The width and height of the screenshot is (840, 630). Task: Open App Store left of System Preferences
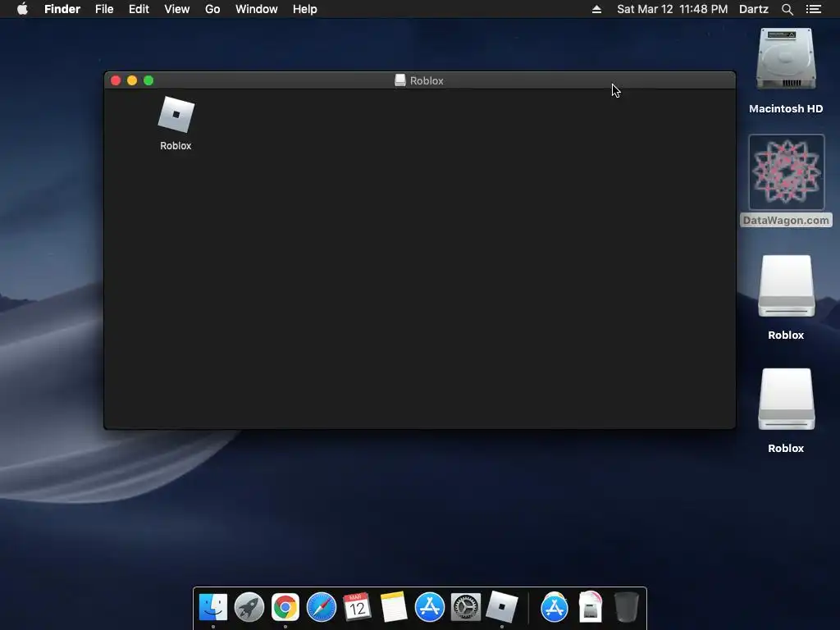430,608
